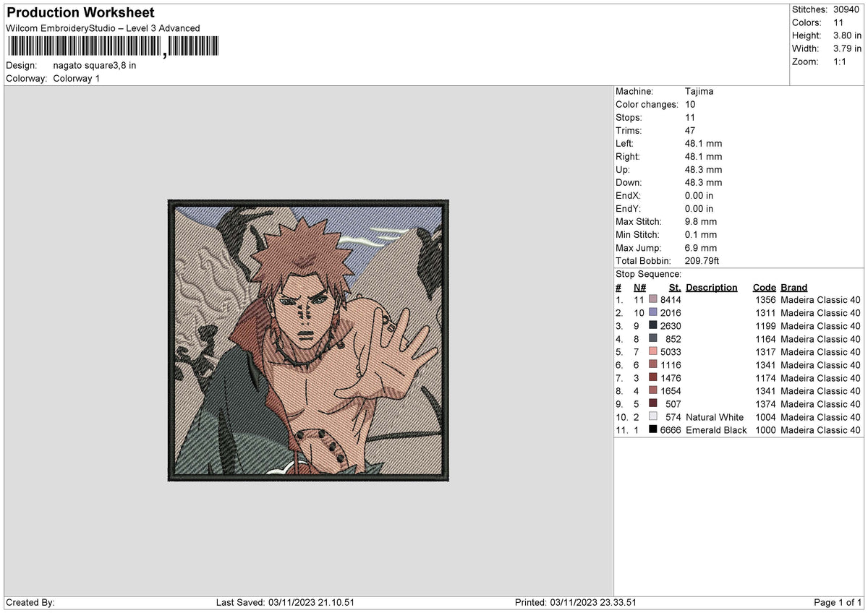Image resolution: width=868 pixels, height=613 pixels.
Task: Click the Code column header
Action: pos(764,288)
